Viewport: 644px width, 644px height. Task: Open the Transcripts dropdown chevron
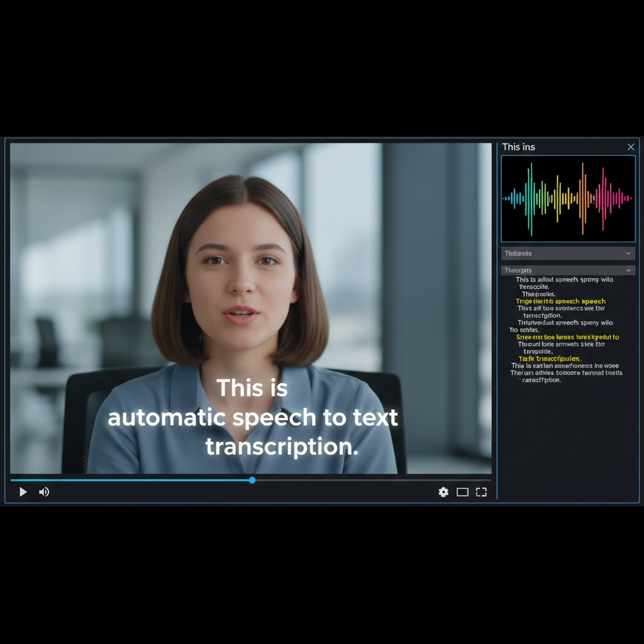tap(630, 270)
